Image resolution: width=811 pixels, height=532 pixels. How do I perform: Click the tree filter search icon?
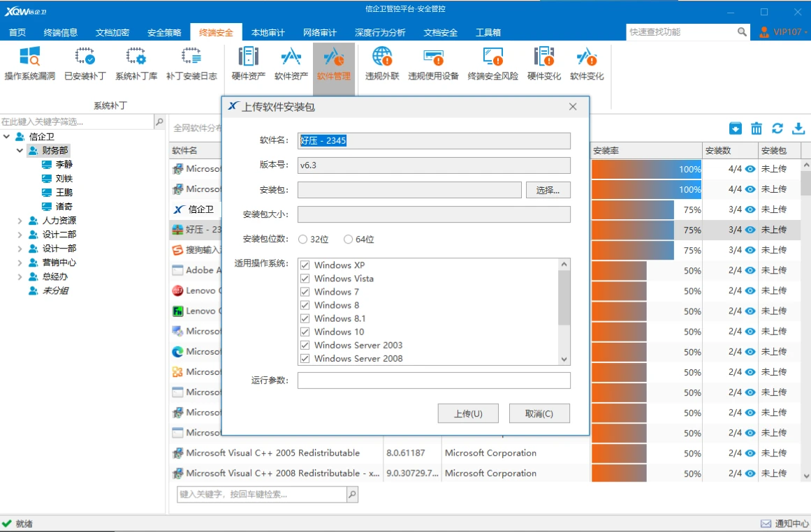(159, 122)
